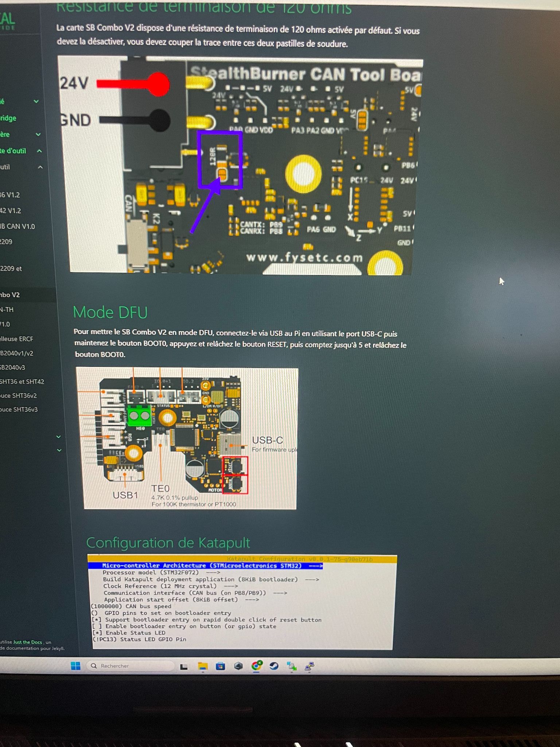Open Steam from the taskbar
Screen dimensions: 560x747
click(x=274, y=666)
